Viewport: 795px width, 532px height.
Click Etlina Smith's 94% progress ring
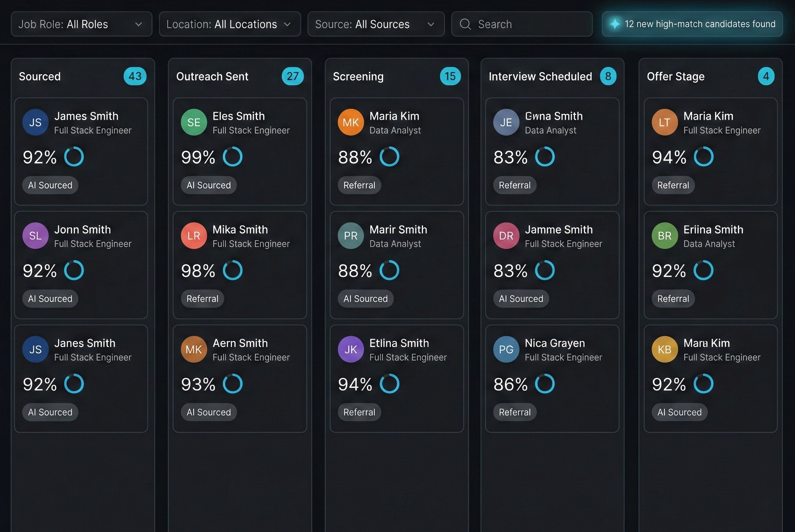click(x=390, y=384)
